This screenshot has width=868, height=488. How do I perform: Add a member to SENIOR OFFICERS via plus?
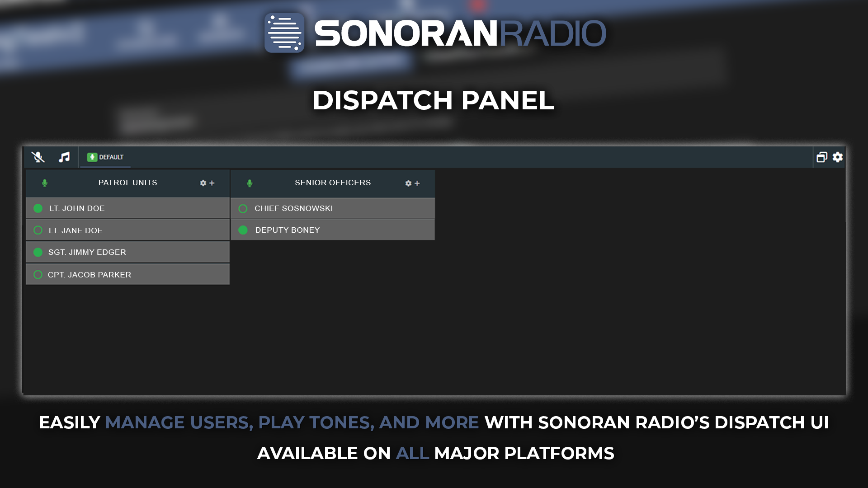417,183
